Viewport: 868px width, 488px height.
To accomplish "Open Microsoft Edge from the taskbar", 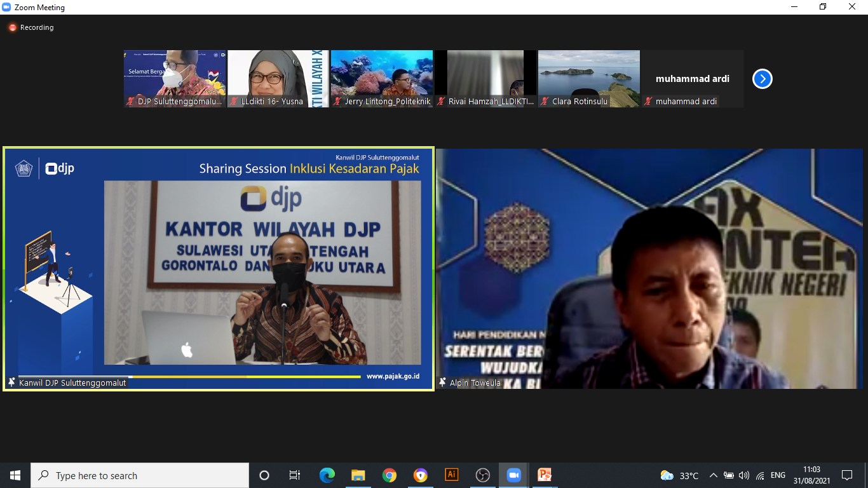I will click(327, 475).
